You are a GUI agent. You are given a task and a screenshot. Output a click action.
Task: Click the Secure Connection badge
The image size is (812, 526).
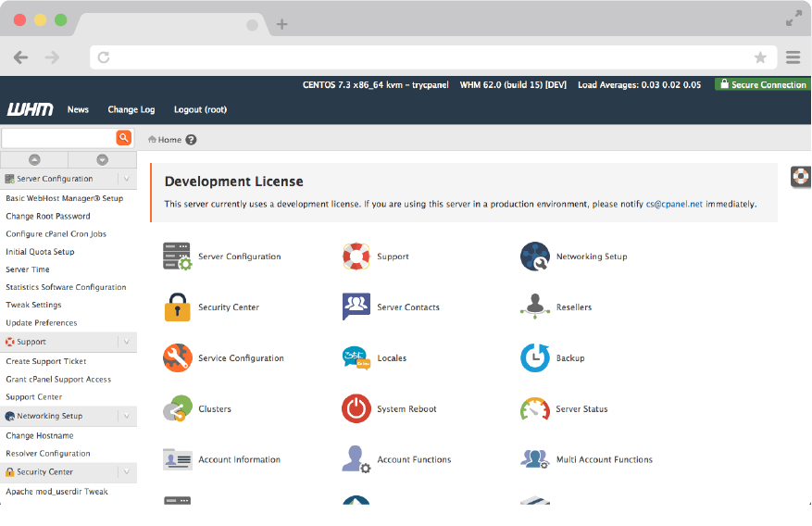tap(762, 84)
